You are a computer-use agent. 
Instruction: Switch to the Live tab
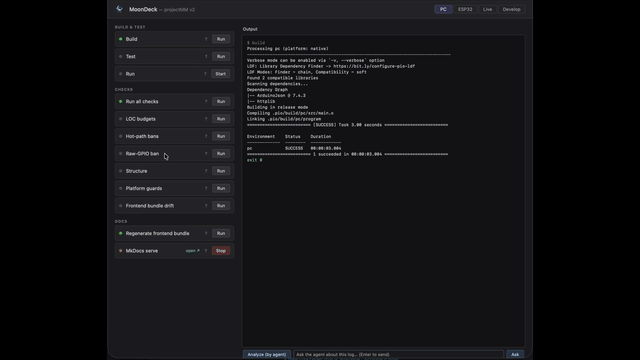point(487,9)
